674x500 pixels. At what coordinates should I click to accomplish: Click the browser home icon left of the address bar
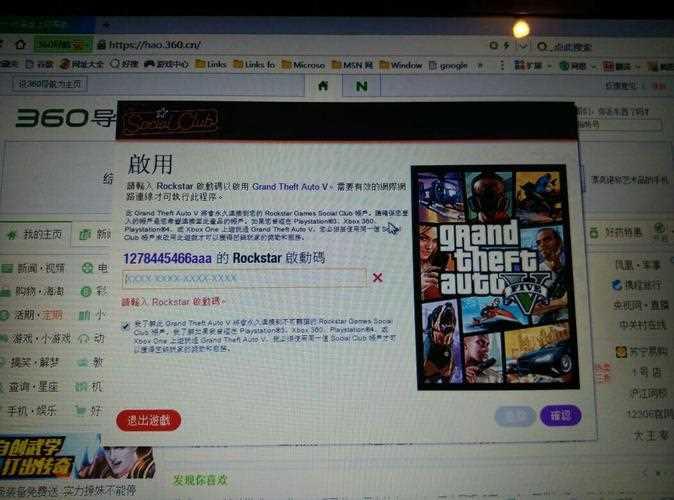20,44
